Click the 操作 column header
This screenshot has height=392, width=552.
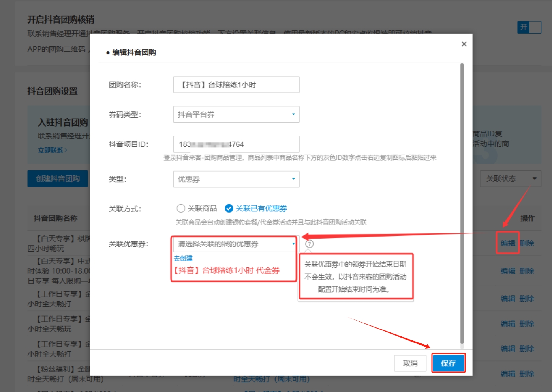click(528, 218)
